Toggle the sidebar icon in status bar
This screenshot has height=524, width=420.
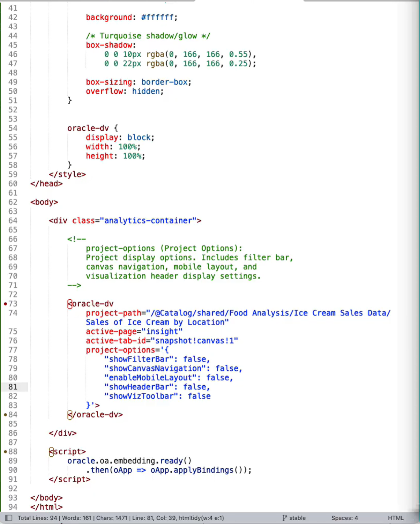[8, 518]
